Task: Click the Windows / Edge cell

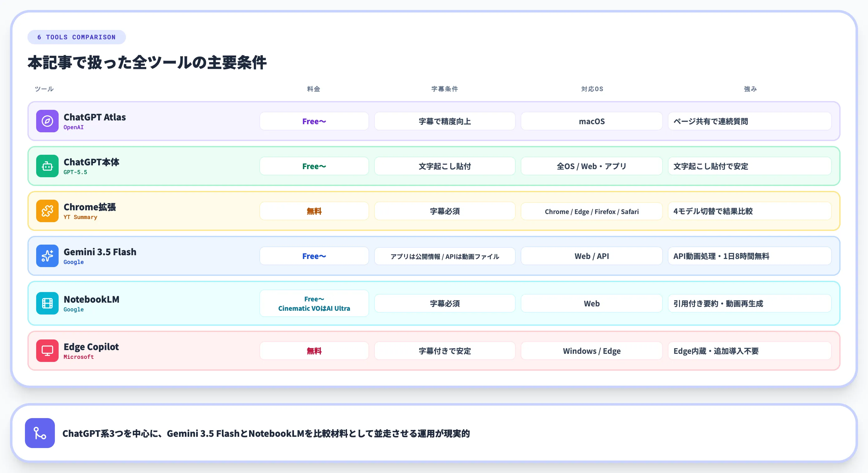Action: (592, 351)
